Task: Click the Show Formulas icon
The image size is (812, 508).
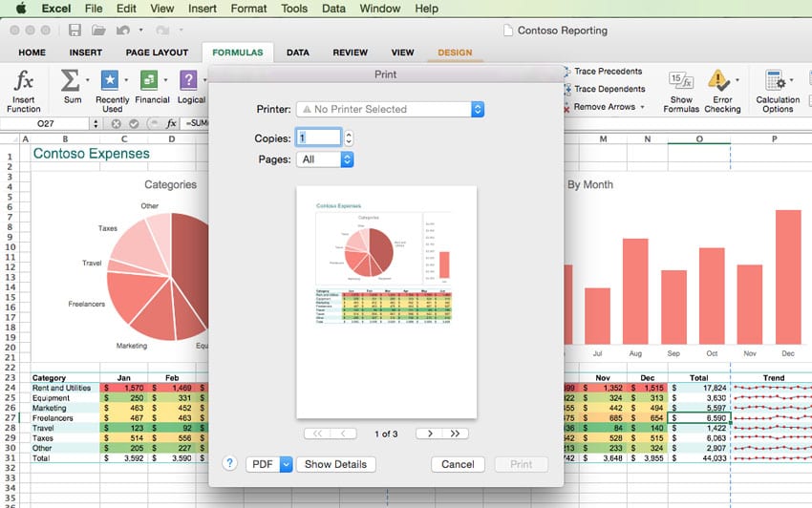Action: [681, 80]
